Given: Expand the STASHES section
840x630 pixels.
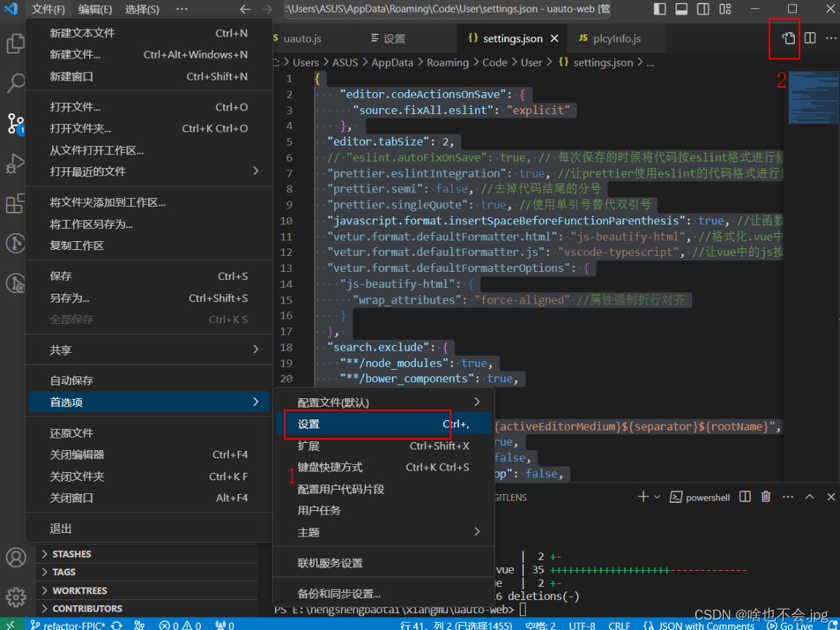Looking at the screenshot, I should 73,554.
